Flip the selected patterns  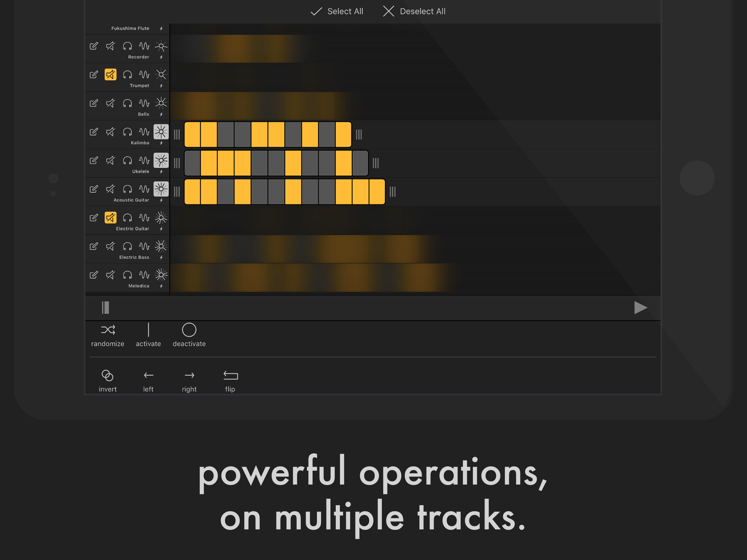(x=230, y=375)
